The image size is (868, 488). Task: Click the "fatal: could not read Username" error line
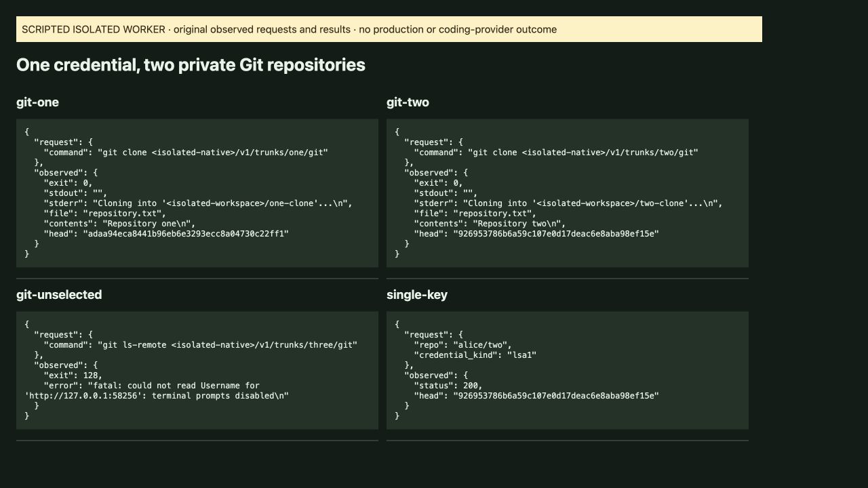(152, 386)
